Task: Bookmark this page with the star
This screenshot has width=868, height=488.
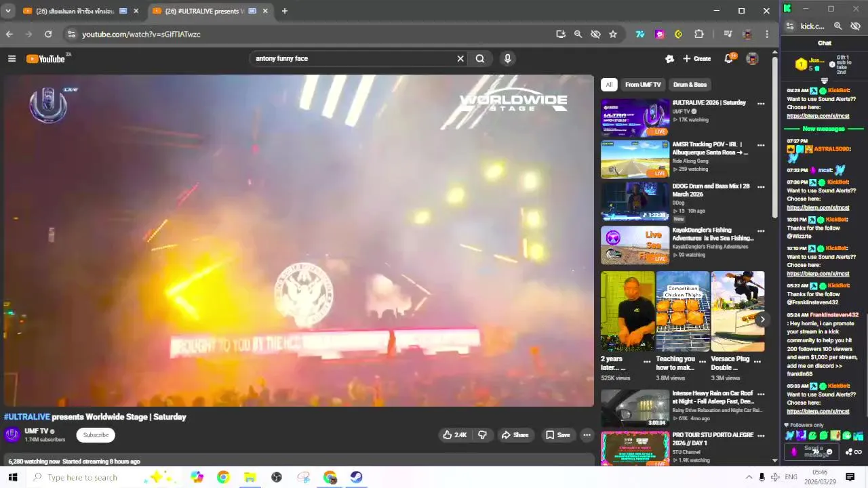Action: (613, 34)
